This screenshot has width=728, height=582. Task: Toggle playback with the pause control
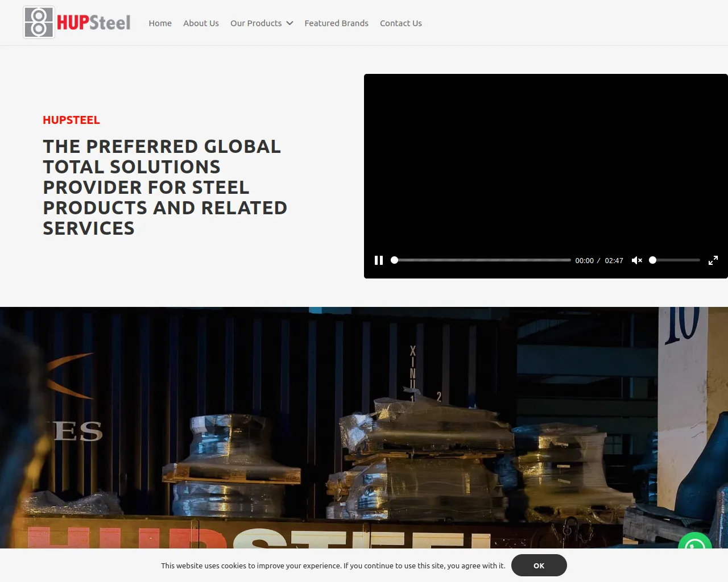(x=378, y=260)
